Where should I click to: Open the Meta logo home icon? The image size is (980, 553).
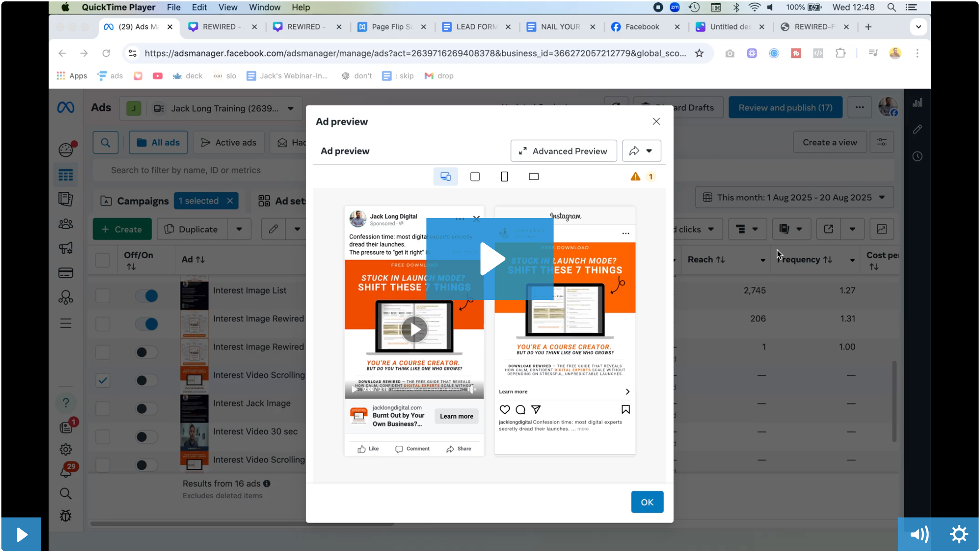pyautogui.click(x=65, y=108)
